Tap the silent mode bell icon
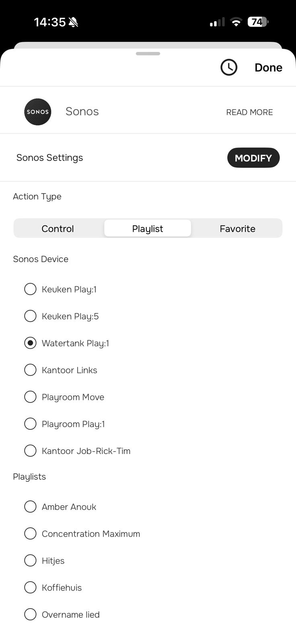This screenshot has height=644, width=296. tap(73, 22)
